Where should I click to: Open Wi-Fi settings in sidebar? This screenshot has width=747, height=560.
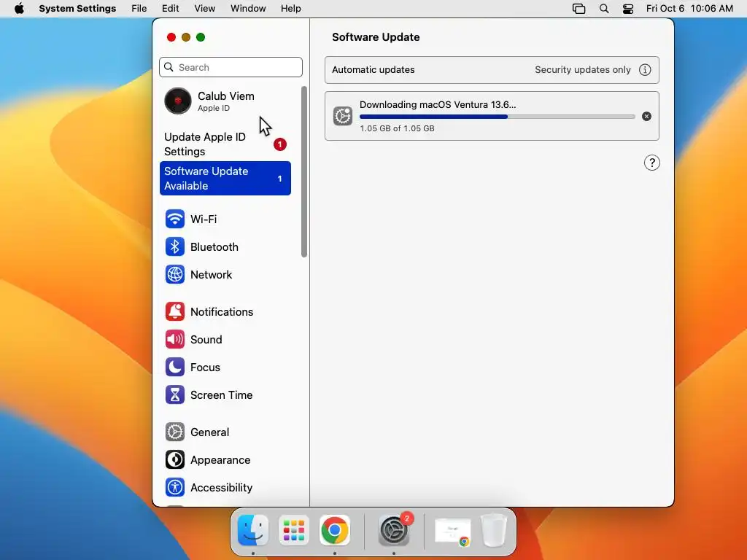tap(225, 219)
